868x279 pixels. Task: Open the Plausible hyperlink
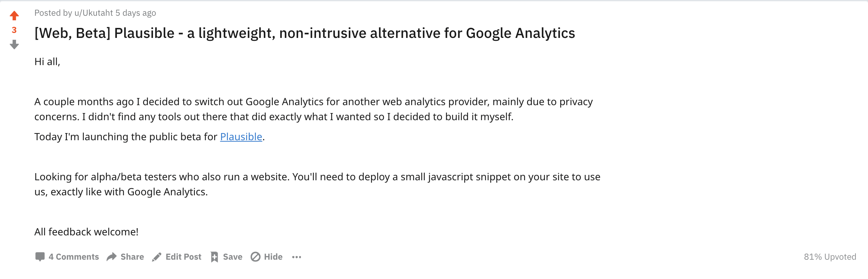[x=241, y=137]
